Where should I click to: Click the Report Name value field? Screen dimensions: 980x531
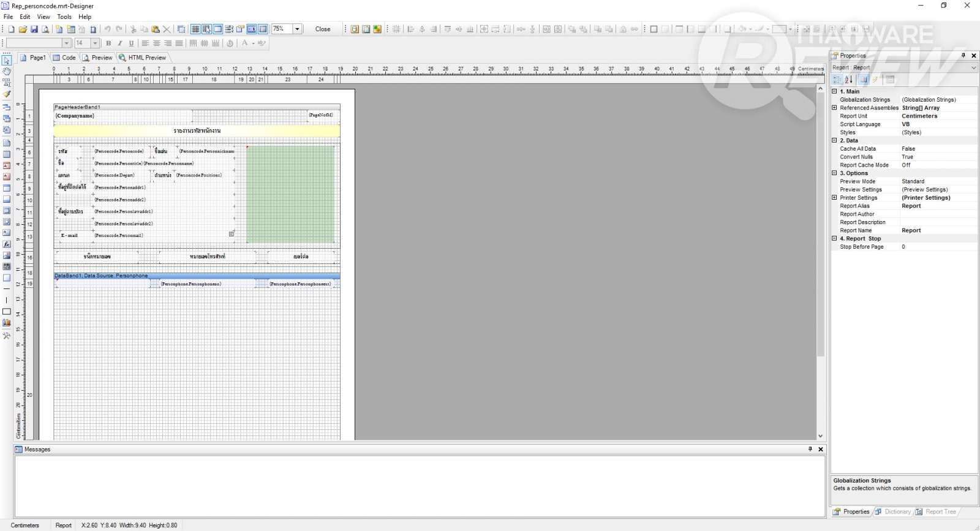(x=938, y=230)
